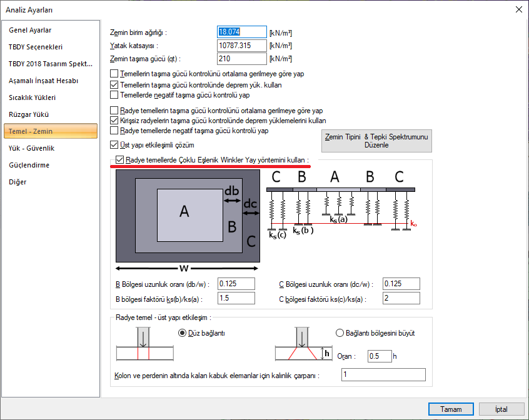Open TBDY 2018 Tasarım Spektrumu section
Viewport: 529px width, 420px height.
51,64
